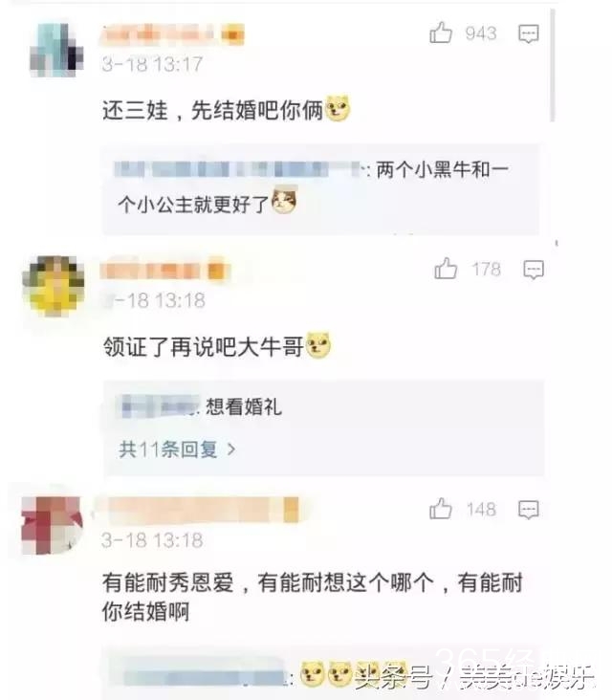Open replies on the 943-like comment

[529, 33]
